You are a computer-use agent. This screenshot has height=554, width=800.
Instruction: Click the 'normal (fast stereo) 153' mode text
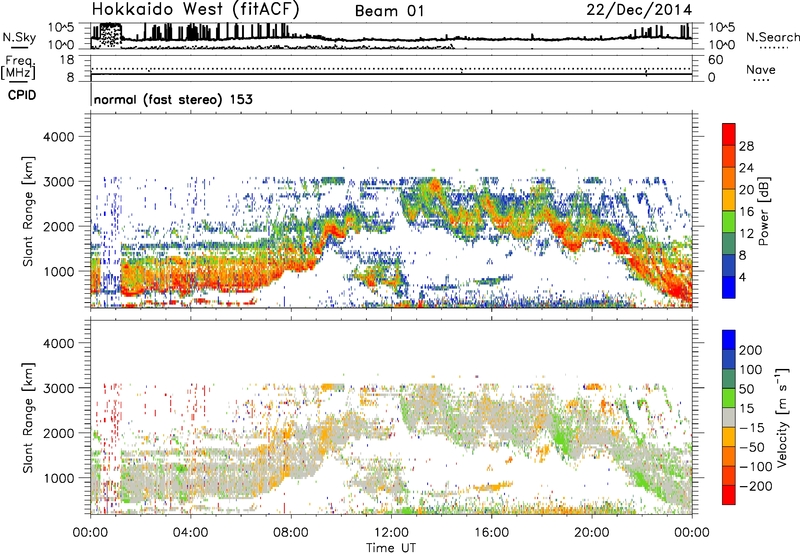(x=173, y=99)
